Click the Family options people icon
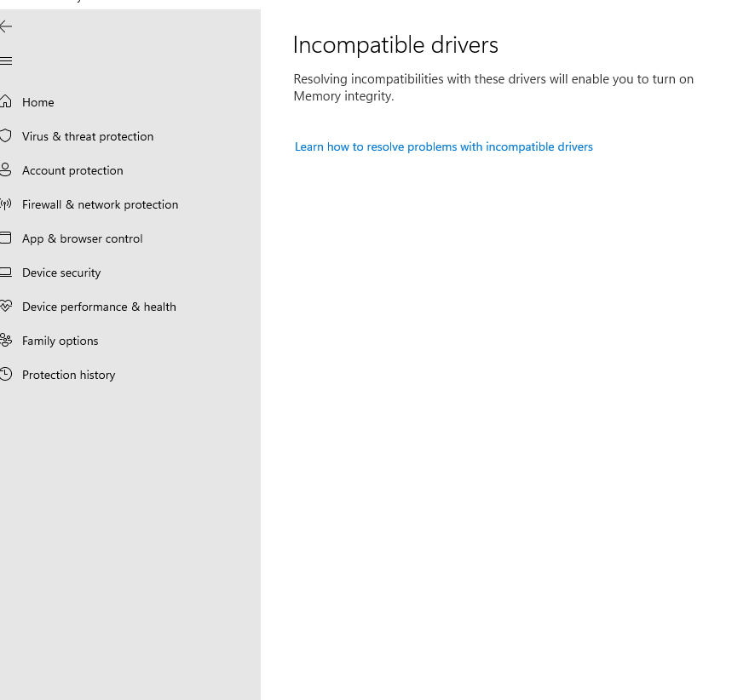Viewport: 749px width, 700px height. [6, 340]
